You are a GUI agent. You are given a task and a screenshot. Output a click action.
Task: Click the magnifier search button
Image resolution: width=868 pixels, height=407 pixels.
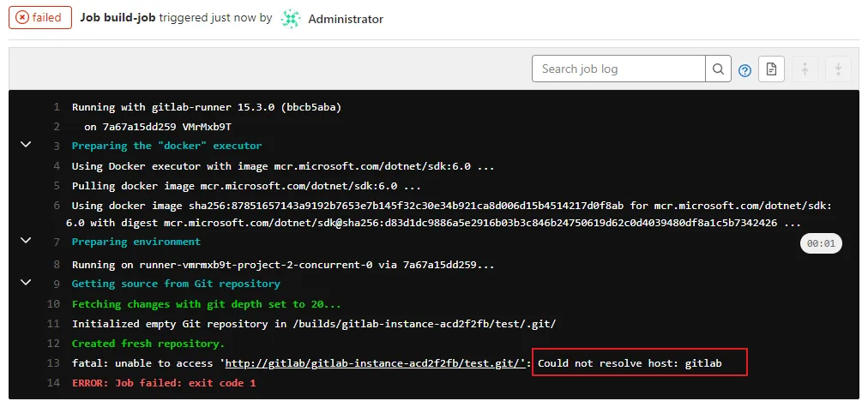(718, 69)
